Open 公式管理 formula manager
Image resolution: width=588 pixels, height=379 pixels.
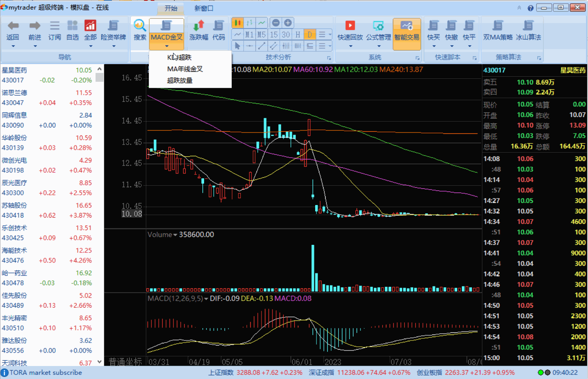click(x=378, y=30)
